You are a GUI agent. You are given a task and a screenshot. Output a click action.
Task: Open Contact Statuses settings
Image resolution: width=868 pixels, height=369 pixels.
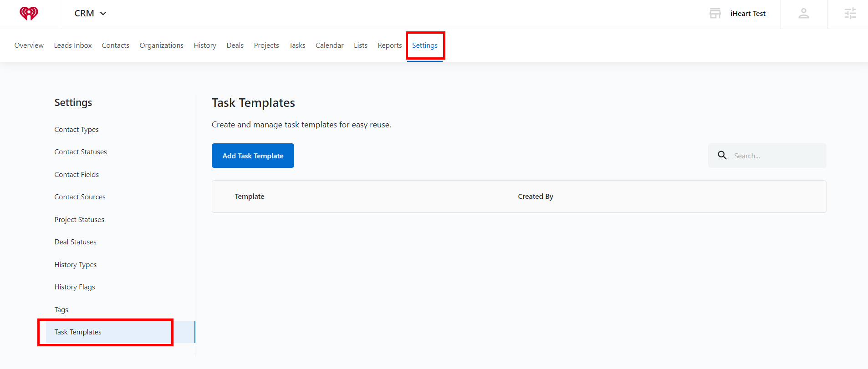pos(81,152)
